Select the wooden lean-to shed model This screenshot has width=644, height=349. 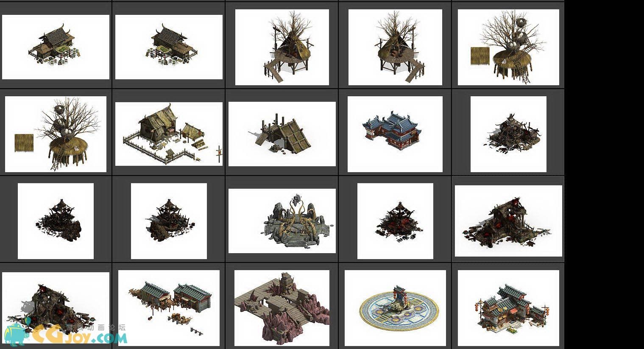(282, 134)
